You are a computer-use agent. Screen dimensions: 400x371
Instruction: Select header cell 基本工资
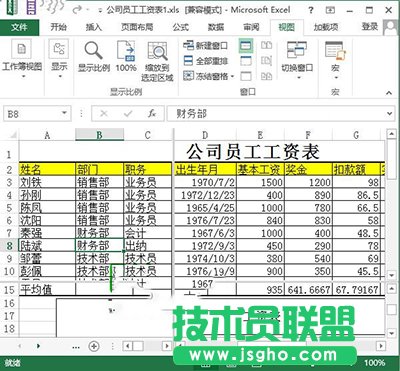[x=260, y=170]
